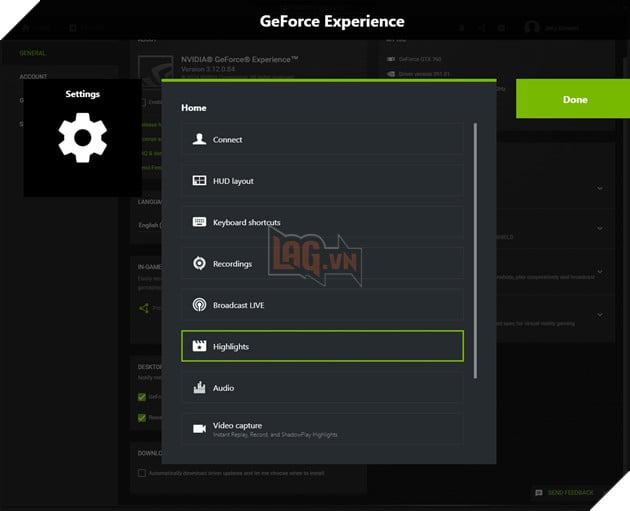Screen dimensions: 630x511
Task: Click the keyboard icon beside Keyboard shortcuts
Action: 199,222
